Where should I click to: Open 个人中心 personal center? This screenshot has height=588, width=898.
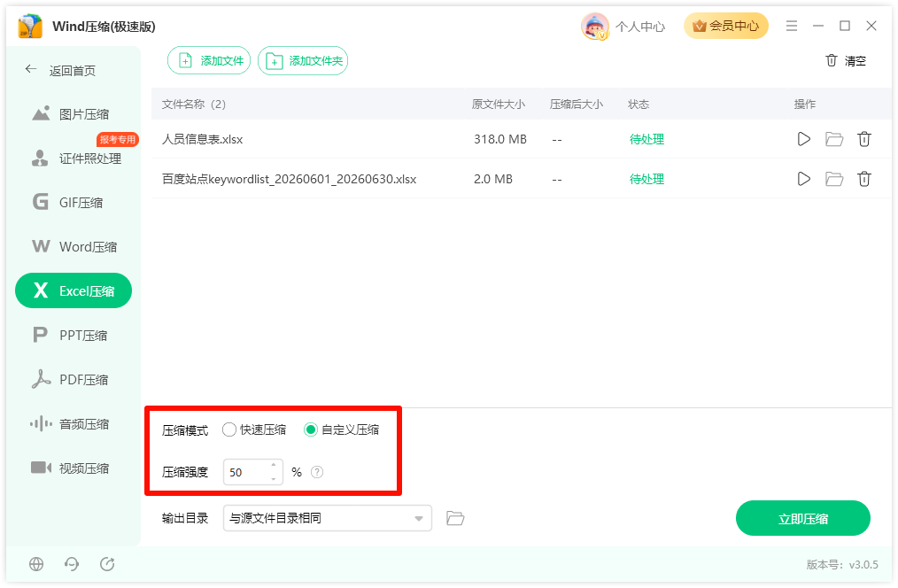click(640, 27)
